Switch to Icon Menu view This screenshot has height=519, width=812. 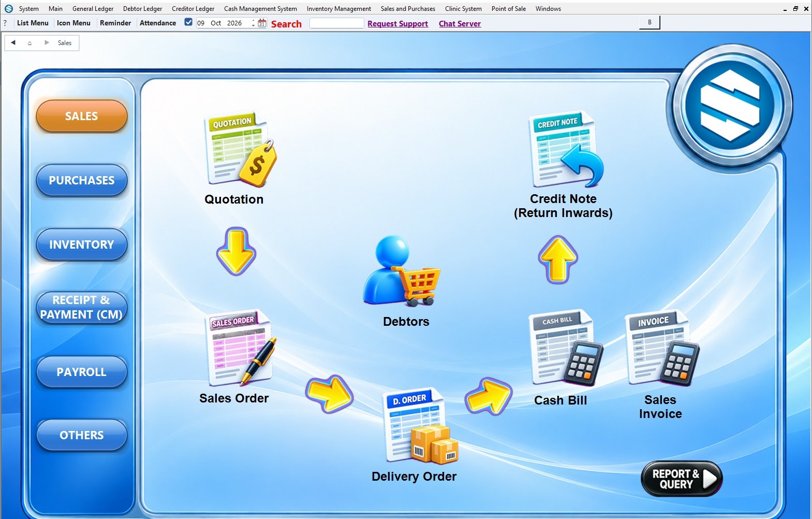[73, 23]
